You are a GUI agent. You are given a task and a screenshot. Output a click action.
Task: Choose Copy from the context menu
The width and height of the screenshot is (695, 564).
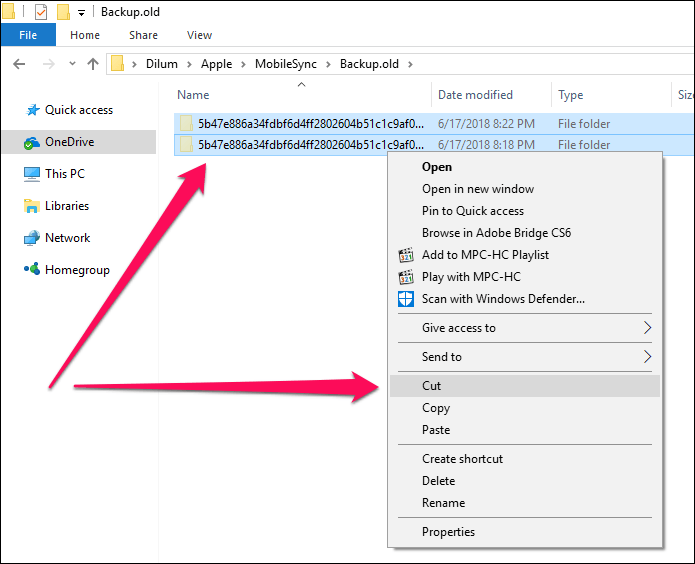525,408
